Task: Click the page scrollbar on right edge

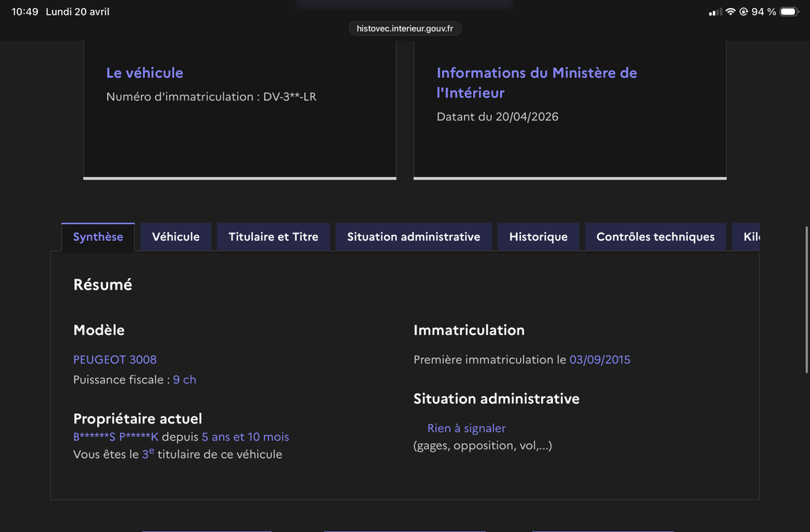Action: (807, 300)
